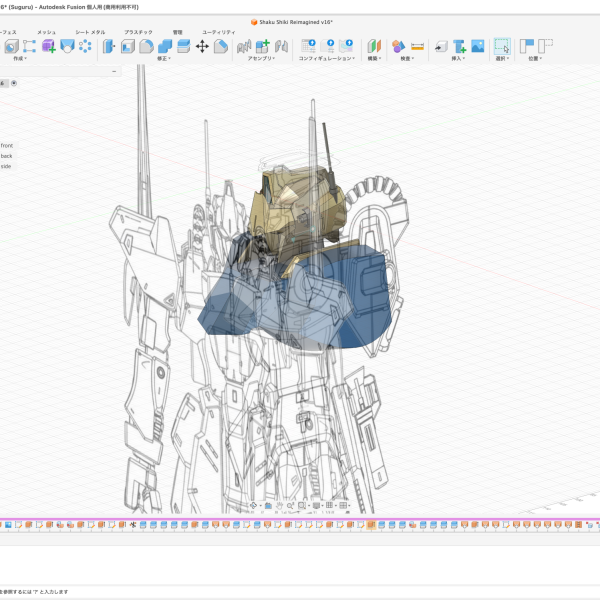Click the Insert Canvas image icon
The width and height of the screenshot is (600, 600).
click(x=478, y=46)
